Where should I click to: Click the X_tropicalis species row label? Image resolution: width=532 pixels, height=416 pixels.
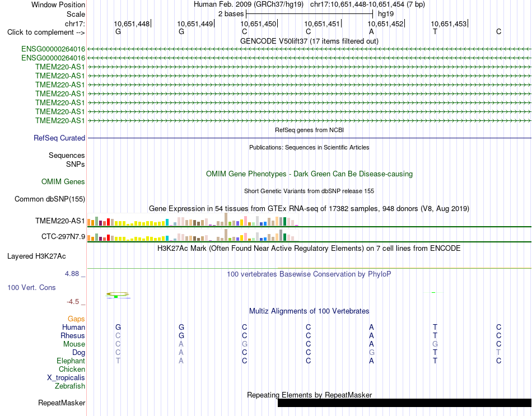[66, 378]
